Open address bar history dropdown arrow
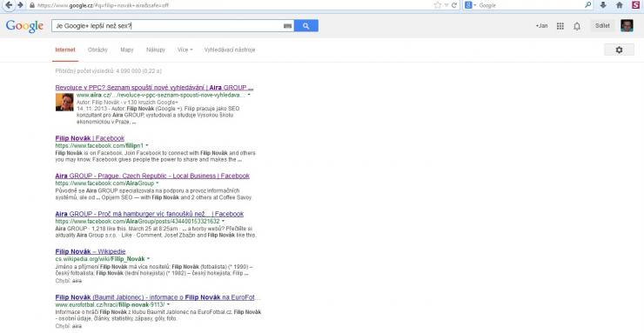The width and height of the screenshot is (644, 333). 446,5
